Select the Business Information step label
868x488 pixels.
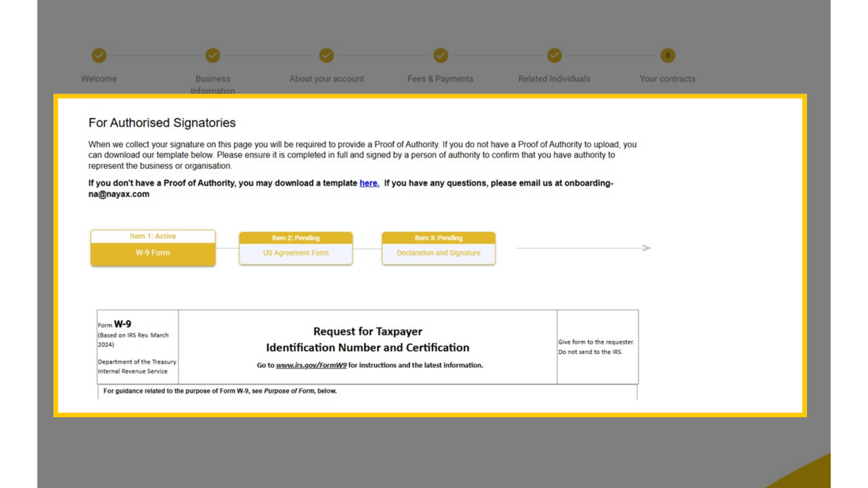tap(213, 85)
